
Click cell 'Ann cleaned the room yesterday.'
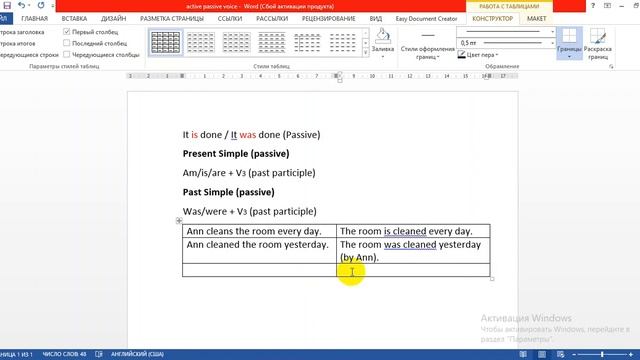pyautogui.click(x=259, y=251)
